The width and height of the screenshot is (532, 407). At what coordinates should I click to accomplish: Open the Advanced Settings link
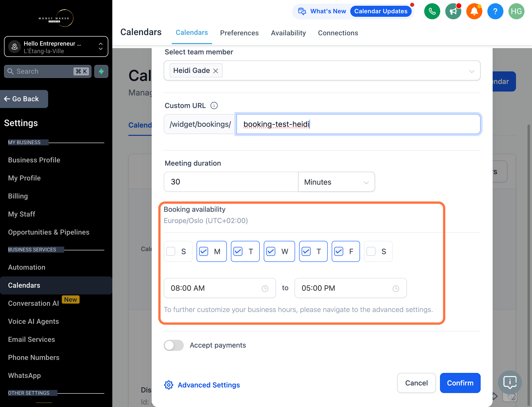tap(209, 385)
